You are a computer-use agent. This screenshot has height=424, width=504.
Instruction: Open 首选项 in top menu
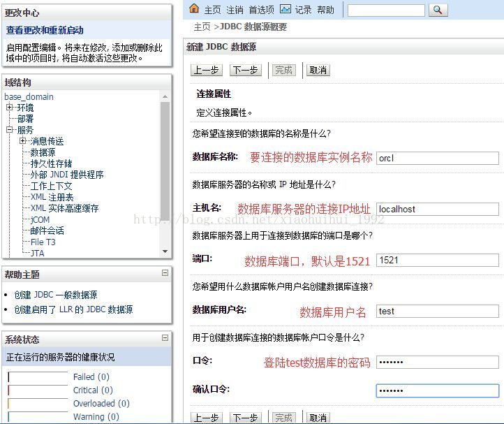coord(261,10)
